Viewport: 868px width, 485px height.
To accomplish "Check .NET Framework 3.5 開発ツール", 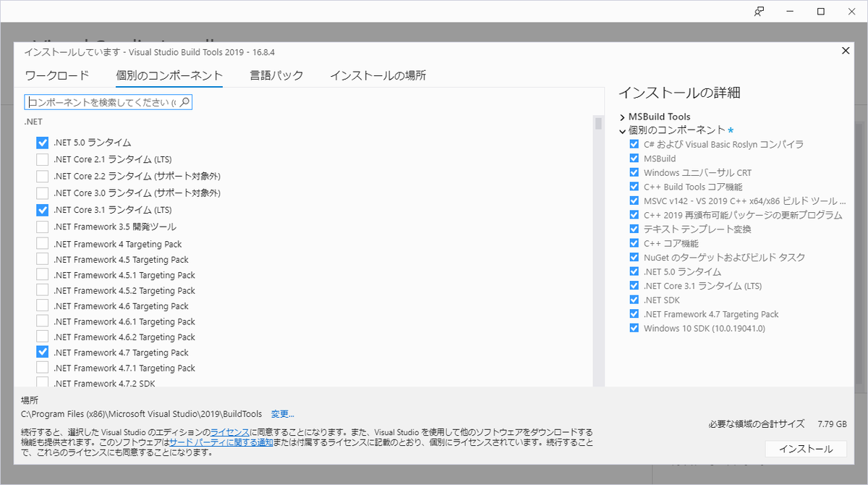I will [x=42, y=227].
